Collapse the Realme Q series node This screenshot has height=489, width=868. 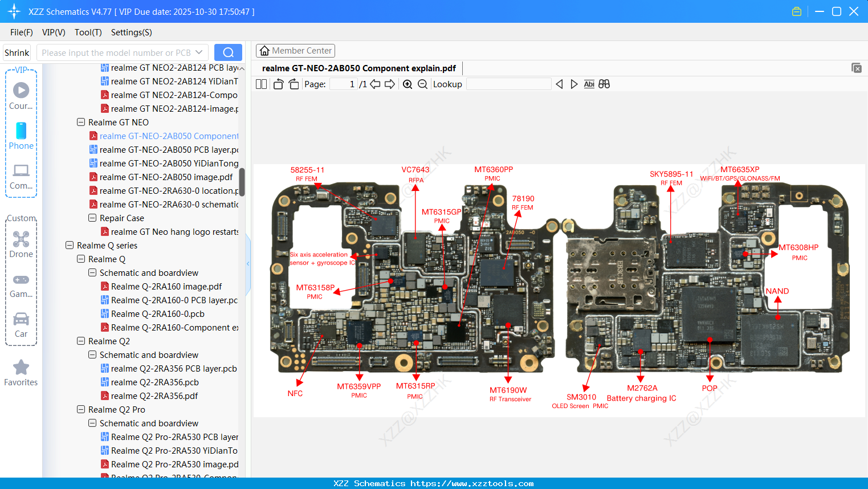coord(70,245)
